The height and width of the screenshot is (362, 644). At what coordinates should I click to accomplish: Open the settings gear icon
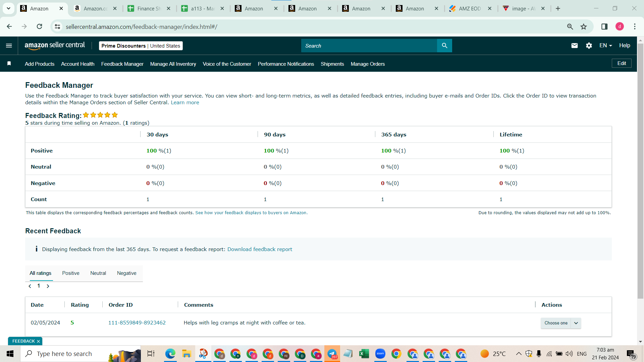(589, 46)
